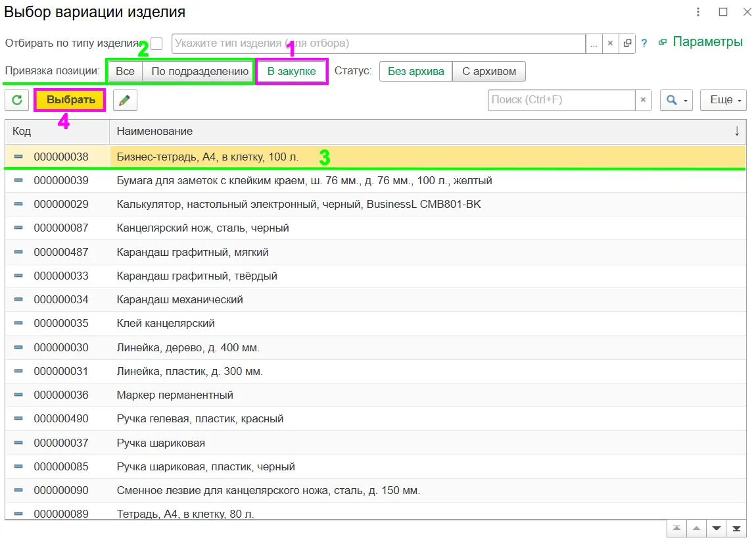Move up one row with arrow button
Viewport: 756px width, 546px height.
[697, 529]
